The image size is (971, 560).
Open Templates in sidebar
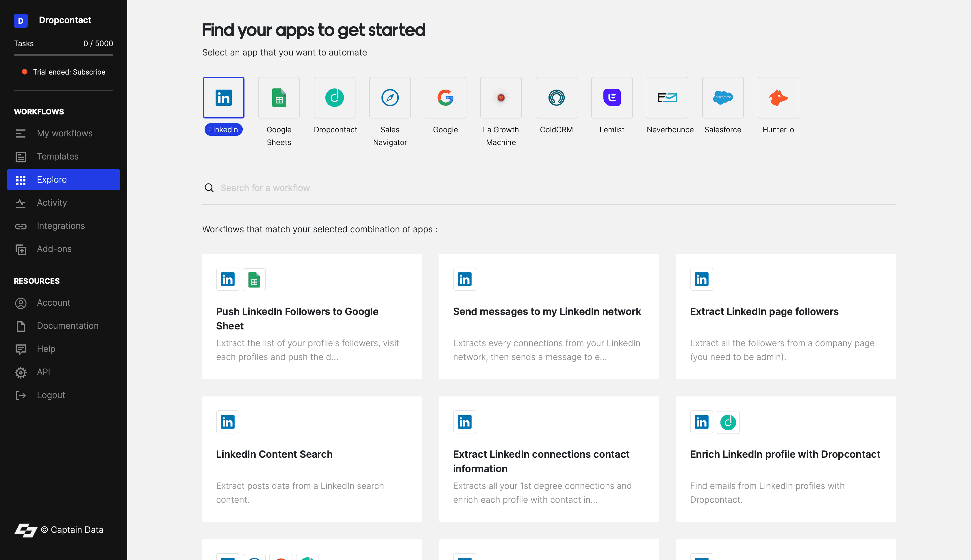64,157
